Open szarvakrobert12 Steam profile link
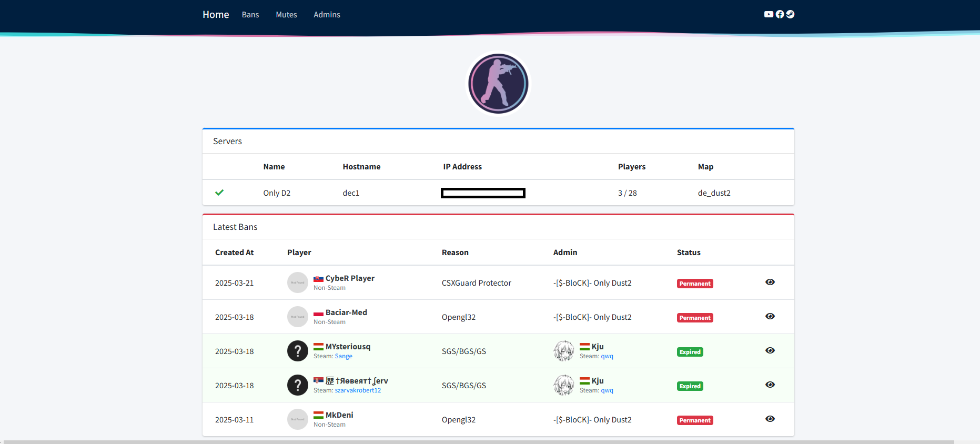Image resolution: width=980 pixels, height=444 pixels. (x=358, y=390)
